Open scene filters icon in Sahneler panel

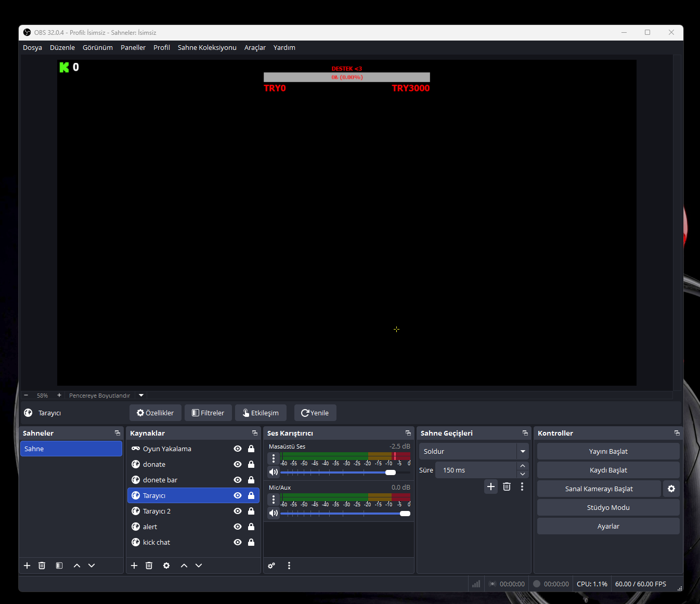(x=59, y=566)
